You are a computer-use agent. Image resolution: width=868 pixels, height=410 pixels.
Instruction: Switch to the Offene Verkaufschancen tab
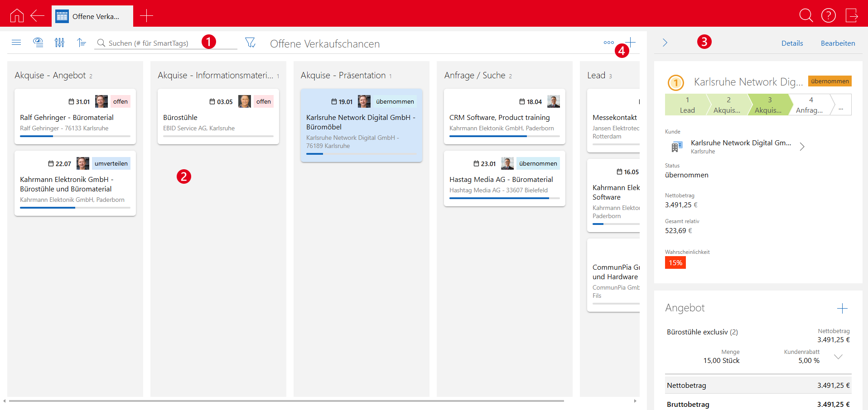pyautogui.click(x=92, y=16)
